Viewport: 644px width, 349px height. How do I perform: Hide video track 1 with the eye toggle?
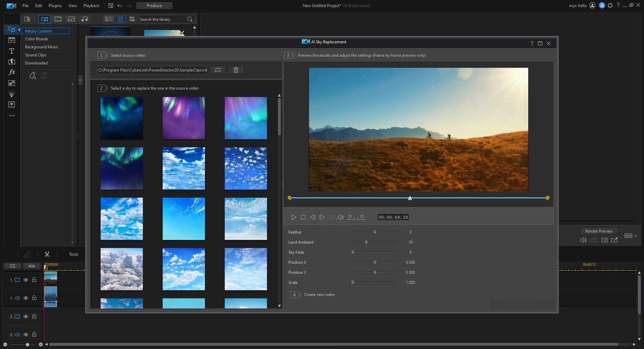click(x=26, y=280)
